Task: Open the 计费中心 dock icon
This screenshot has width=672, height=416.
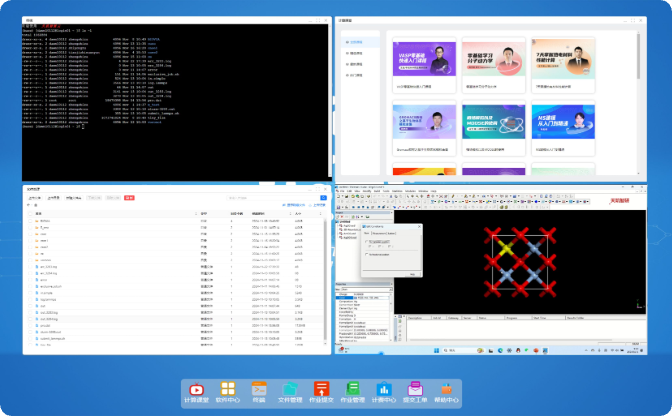Action: pyautogui.click(x=383, y=390)
